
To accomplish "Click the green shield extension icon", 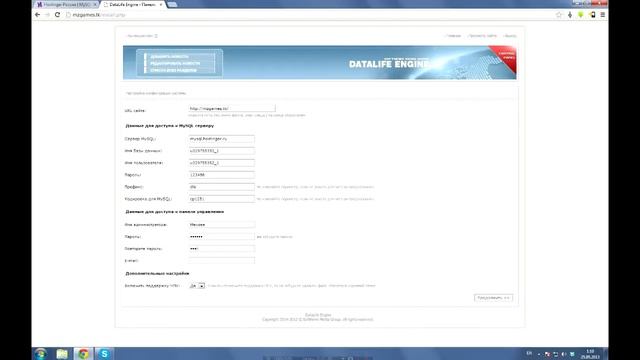I will click(x=580, y=15).
